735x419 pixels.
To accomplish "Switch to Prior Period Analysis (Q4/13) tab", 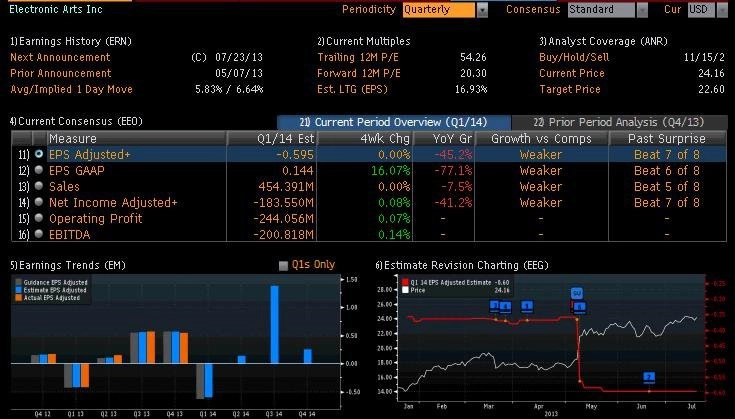I will [x=619, y=122].
